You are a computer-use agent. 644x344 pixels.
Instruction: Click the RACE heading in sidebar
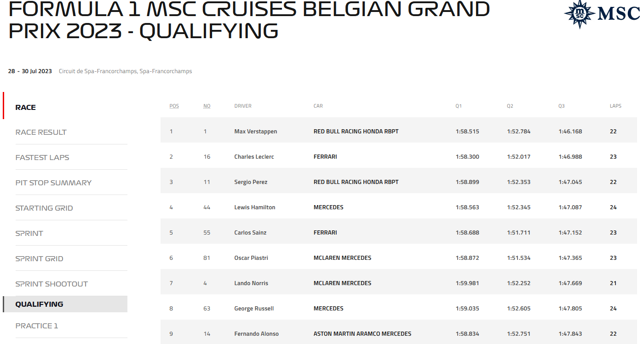pyautogui.click(x=25, y=107)
